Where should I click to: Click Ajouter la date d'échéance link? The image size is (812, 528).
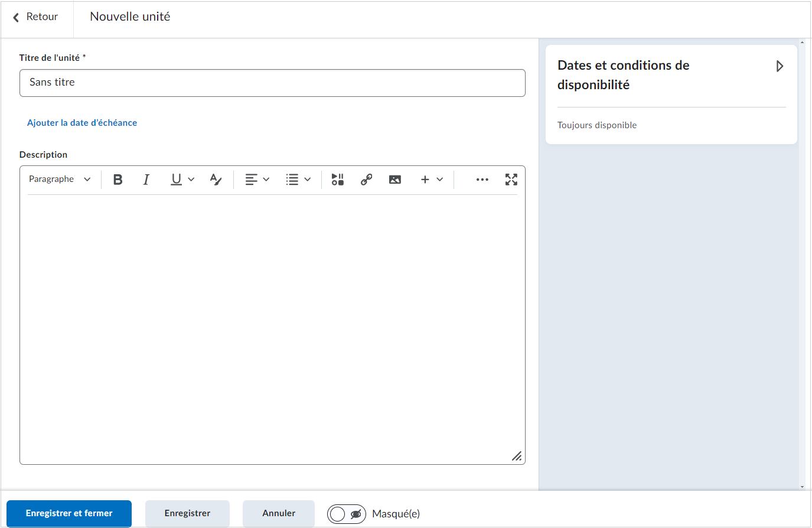(x=82, y=123)
